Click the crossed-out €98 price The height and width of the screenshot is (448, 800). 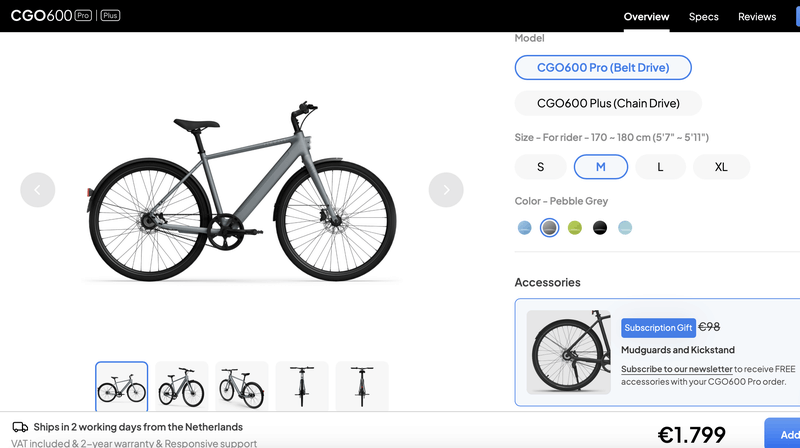(709, 327)
